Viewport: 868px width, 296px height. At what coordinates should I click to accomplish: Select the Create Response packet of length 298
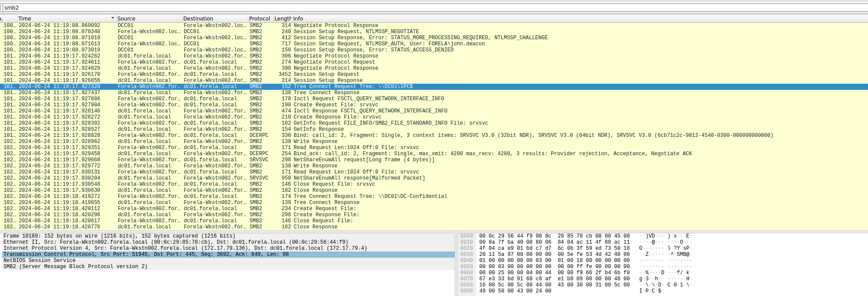(x=434, y=214)
